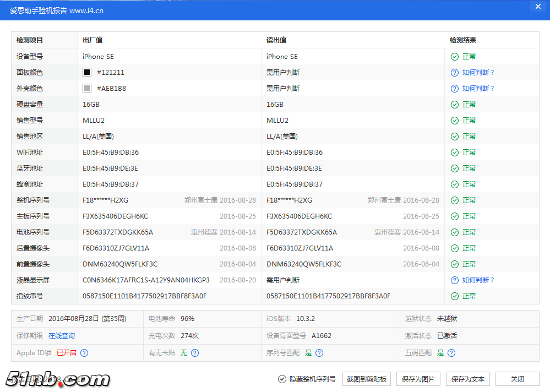
Task: Click 关闭 button at bottom
Action: (517, 379)
